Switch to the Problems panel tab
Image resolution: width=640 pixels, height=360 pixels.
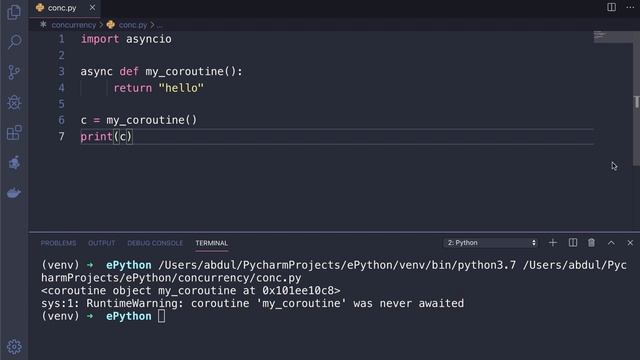pyautogui.click(x=58, y=243)
